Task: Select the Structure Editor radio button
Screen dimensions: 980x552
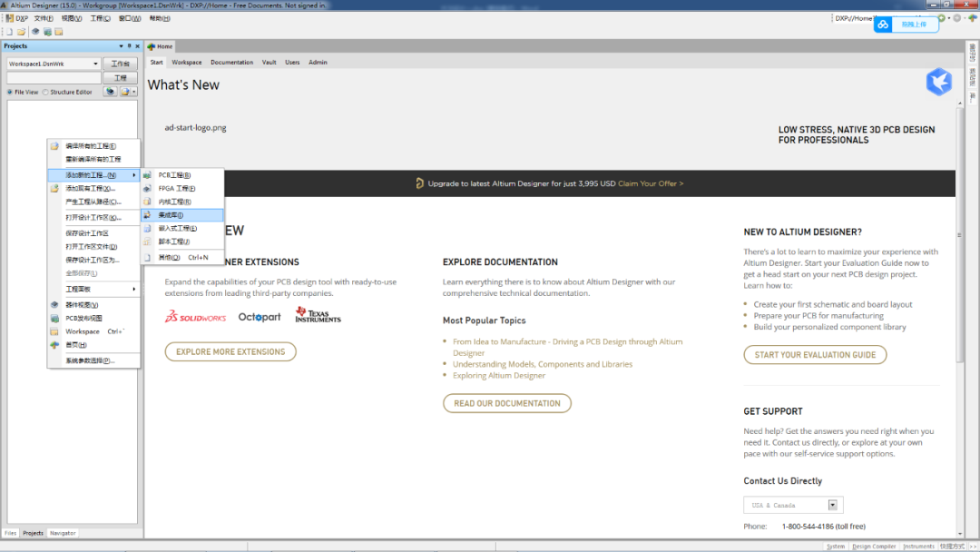Action: click(x=45, y=92)
